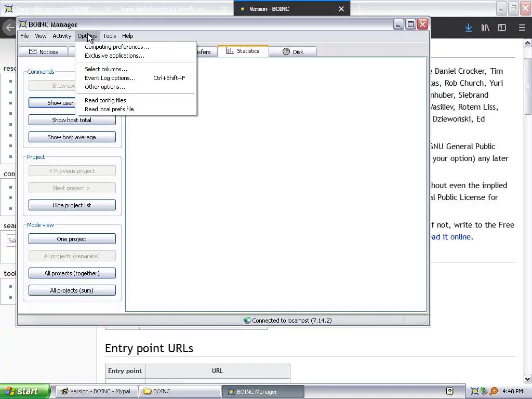This screenshot has height=399, width=532.
Task: Switch to the Notices tab
Action: [x=43, y=51]
